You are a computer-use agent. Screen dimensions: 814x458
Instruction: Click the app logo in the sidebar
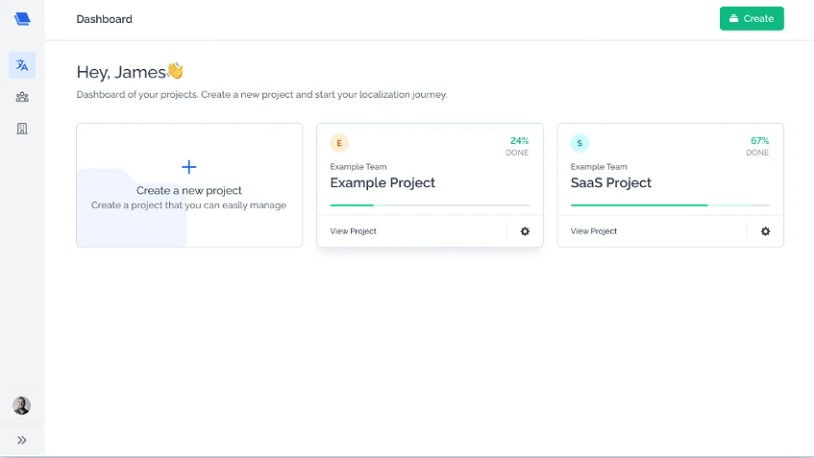pyautogui.click(x=22, y=19)
